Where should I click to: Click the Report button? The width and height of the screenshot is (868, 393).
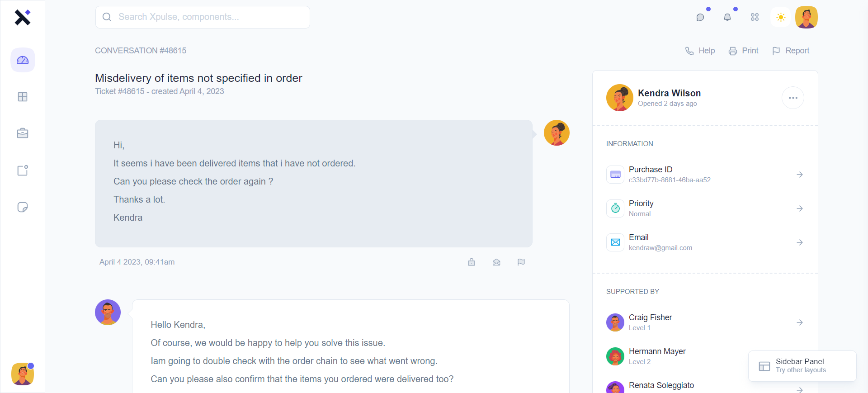pyautogui.click(x=791, y=51)
